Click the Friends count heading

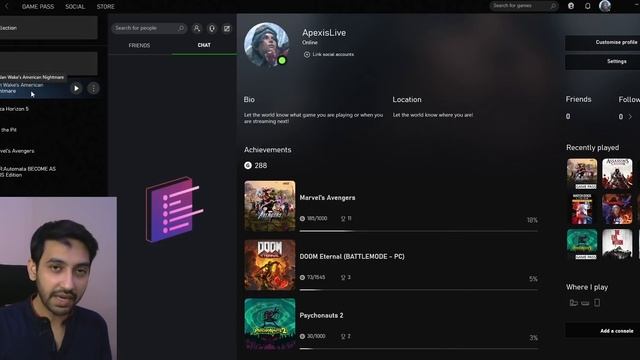coord(578,99)
